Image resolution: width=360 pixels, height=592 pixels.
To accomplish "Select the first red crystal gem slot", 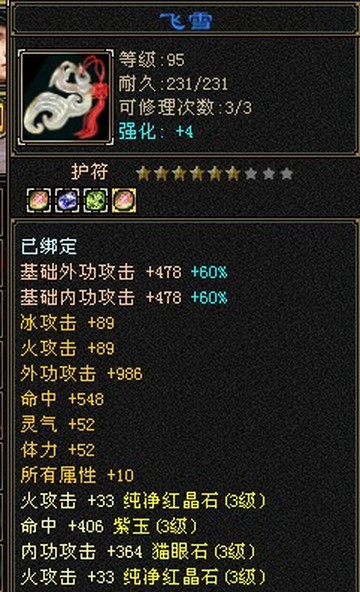I will [x=39, y=200].
